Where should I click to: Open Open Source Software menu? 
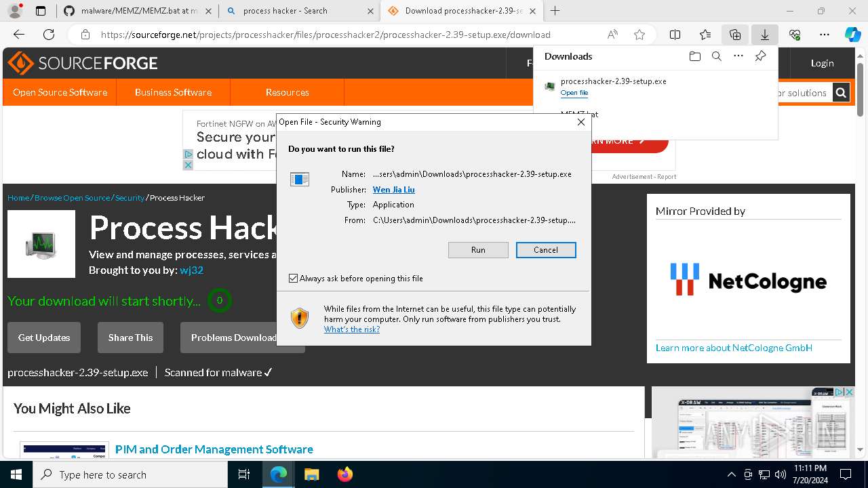click(x=60, y=92)
